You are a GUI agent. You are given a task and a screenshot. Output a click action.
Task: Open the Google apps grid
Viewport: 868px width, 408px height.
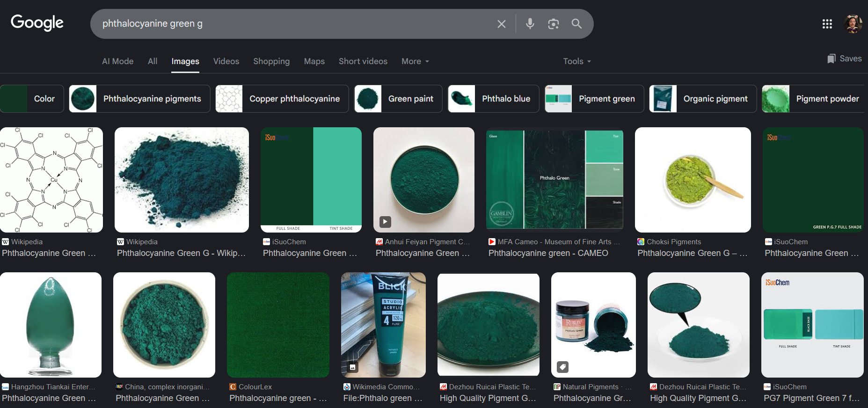pos(827,24)
